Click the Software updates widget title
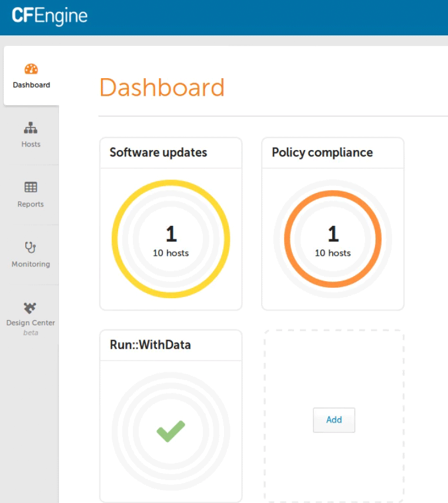 tap(158, 152)
